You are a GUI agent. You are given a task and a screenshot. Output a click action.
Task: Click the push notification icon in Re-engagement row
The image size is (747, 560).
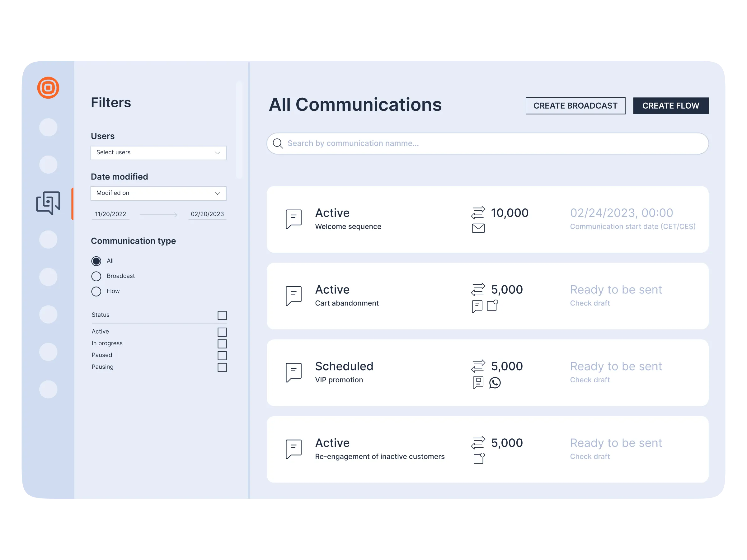click(479, 458)
